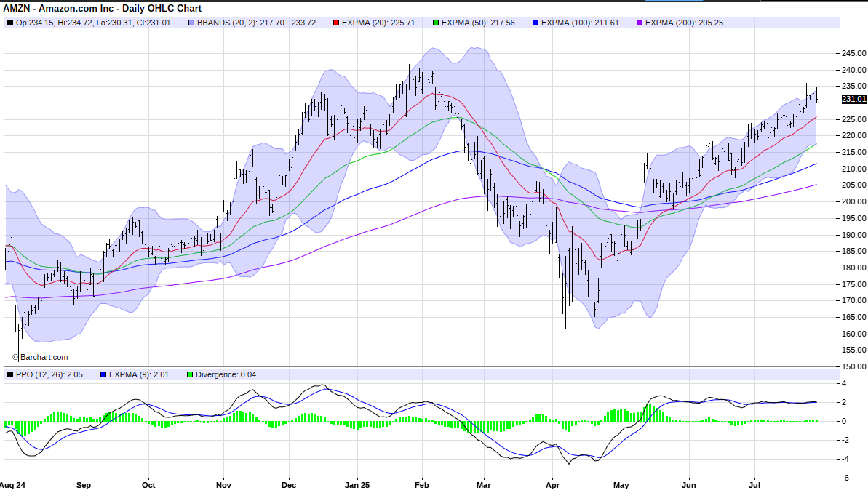Viewport: 868px width, 501px height.
Task: Click the Apr date axis label
Action: (x=552, y=485)
